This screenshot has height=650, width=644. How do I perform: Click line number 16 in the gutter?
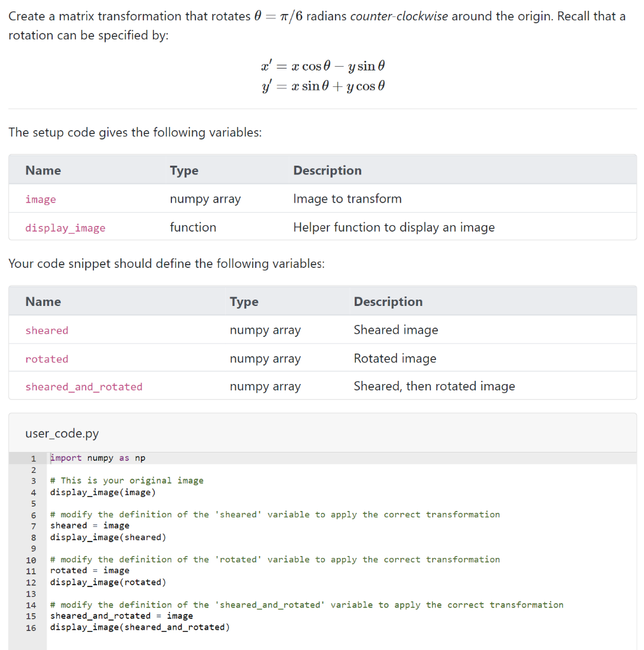[33, 628]
